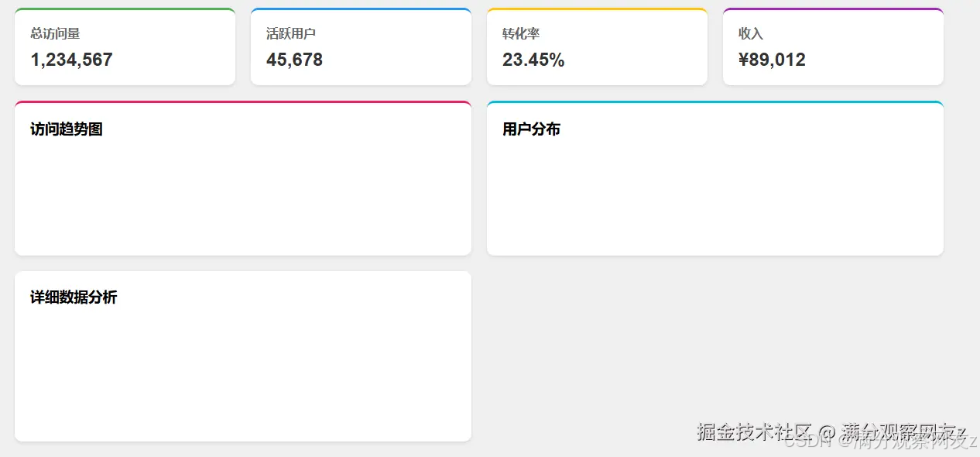Click the purple bar above 收入

click(x=832, y=9)
